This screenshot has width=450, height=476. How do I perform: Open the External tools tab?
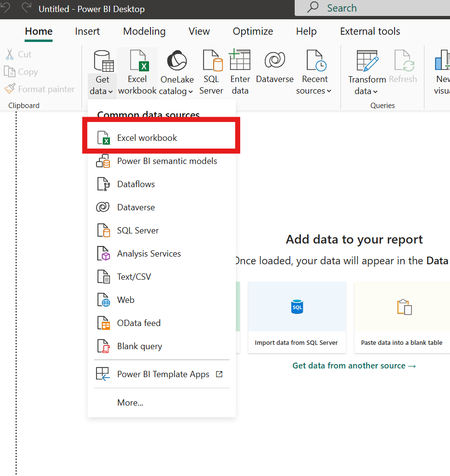(x=370, y=31)
